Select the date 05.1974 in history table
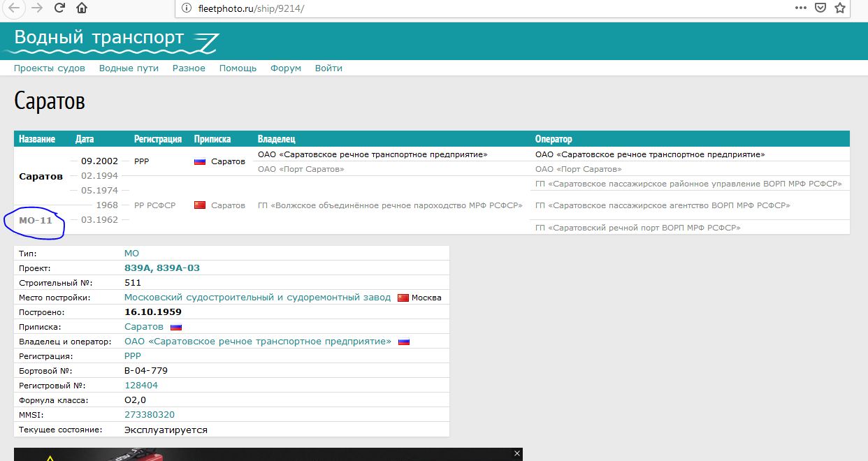 pyautogui.click(x=100, y=191)
